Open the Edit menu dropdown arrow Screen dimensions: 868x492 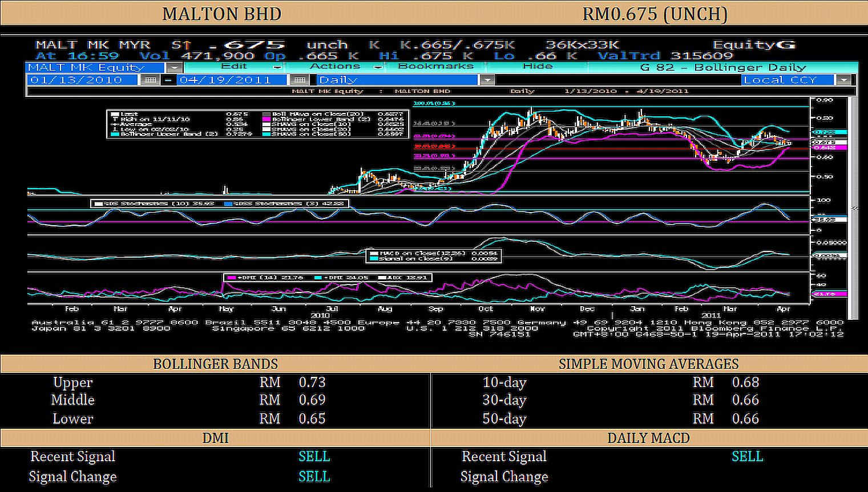coord(277,67)
